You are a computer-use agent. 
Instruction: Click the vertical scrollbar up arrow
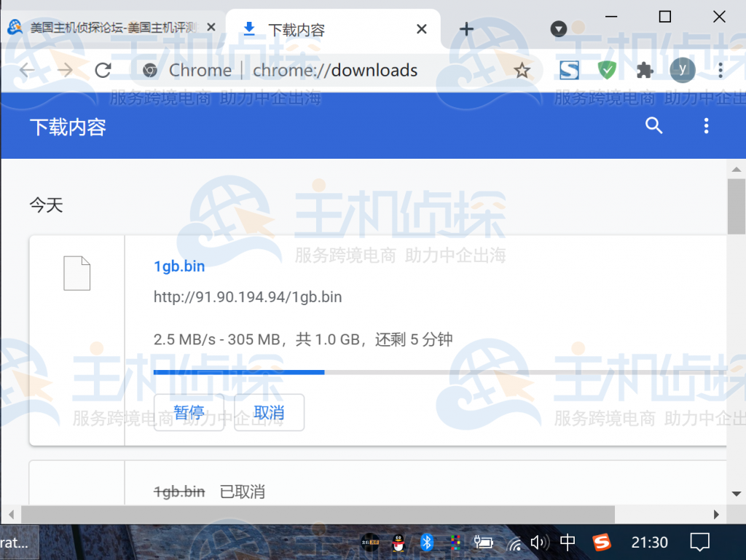(x=736, y=169)
